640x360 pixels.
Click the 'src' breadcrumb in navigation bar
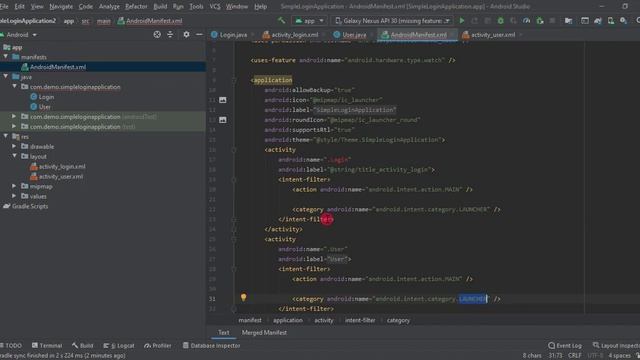click(85, 21)
